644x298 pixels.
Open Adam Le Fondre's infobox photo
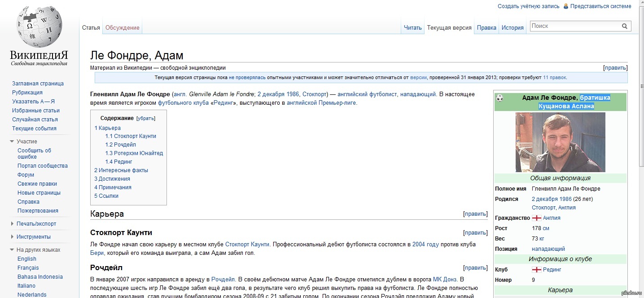pos(560,142)
